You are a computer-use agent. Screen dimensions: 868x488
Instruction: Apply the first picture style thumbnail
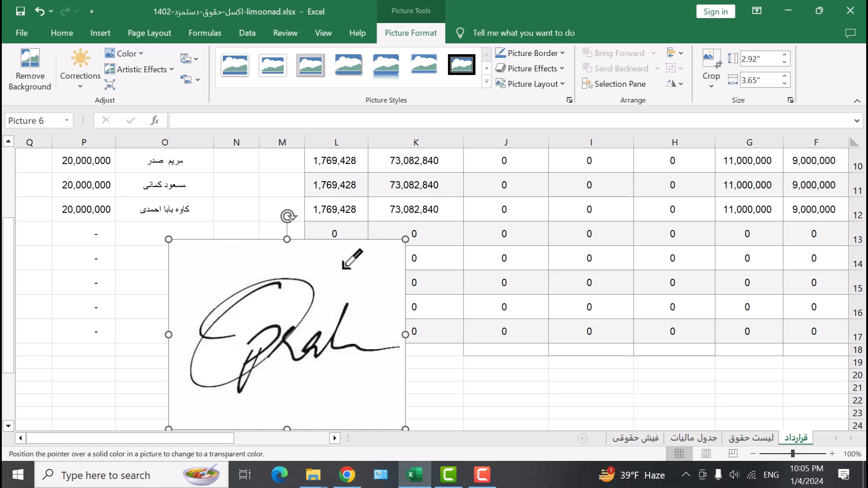235,65
